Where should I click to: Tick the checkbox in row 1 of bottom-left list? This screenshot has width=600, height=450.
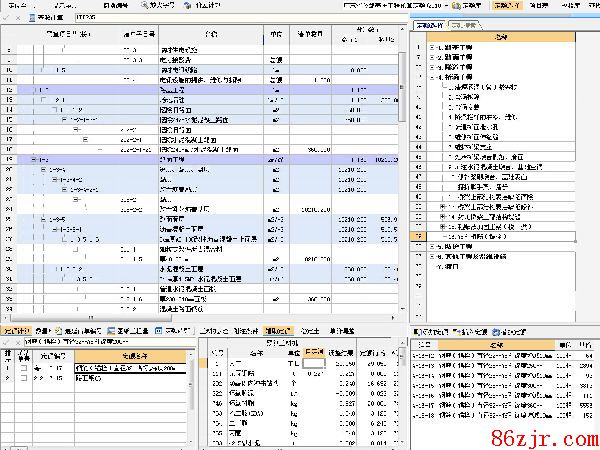point(22,367)
